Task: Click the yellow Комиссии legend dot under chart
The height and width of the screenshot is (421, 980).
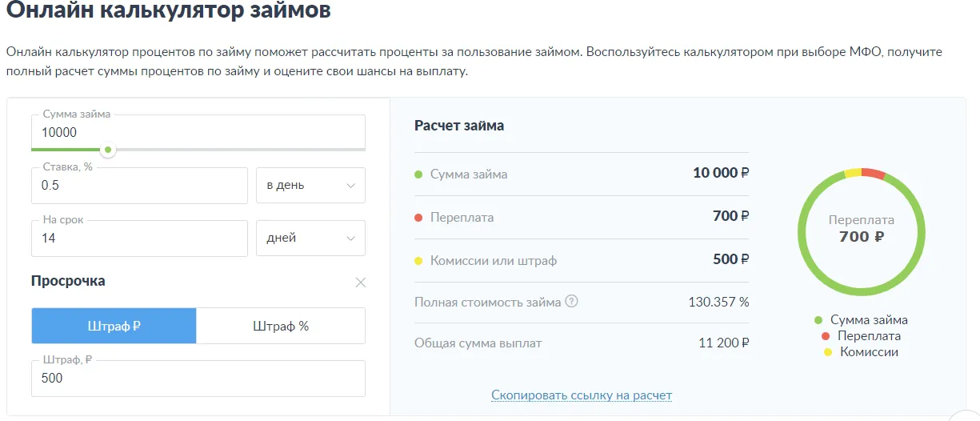Action: 827,352
